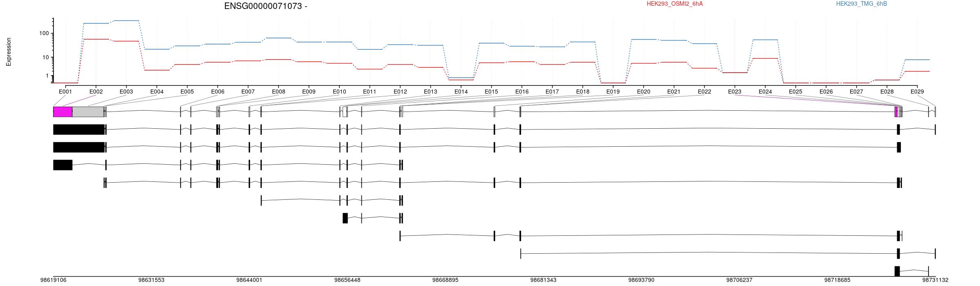Image resolution: width=980 pixels, height=286 pixels.
Task: Click exon label E018
Action: tap(583, 92)
